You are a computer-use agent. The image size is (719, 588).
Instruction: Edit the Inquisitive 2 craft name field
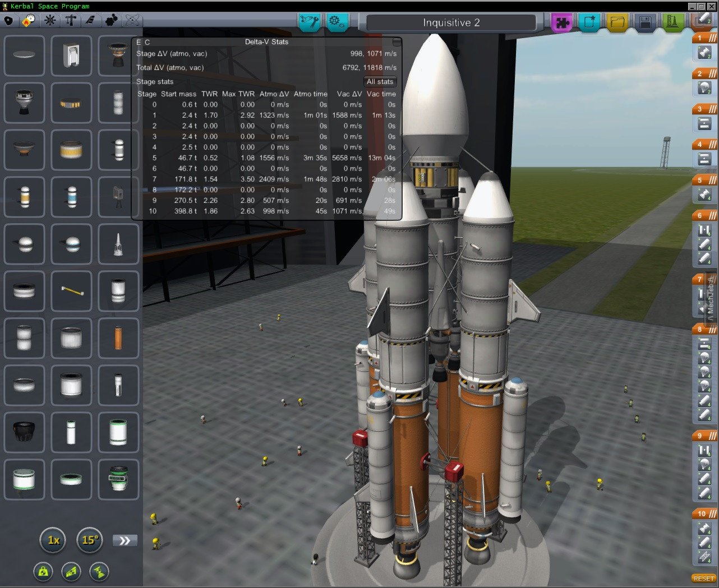coord(451,23)
